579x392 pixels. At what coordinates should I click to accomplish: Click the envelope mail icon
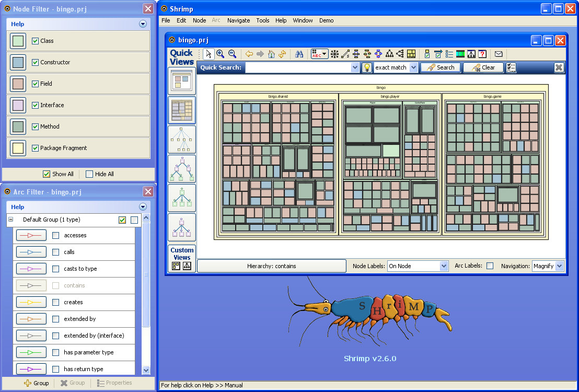[x=499, y=54]
